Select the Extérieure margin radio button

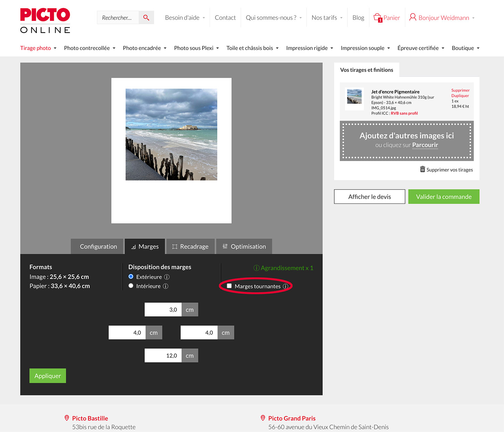[131, 277]
